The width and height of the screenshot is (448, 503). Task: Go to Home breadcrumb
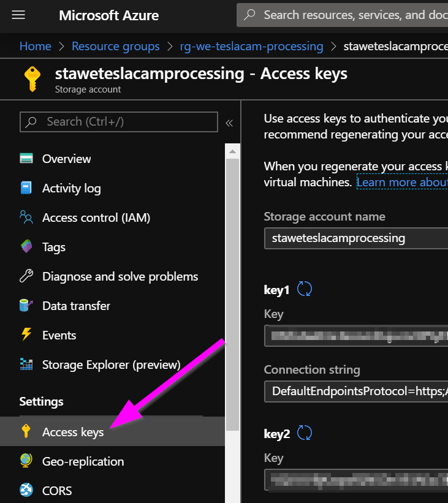tap(36, 46)
